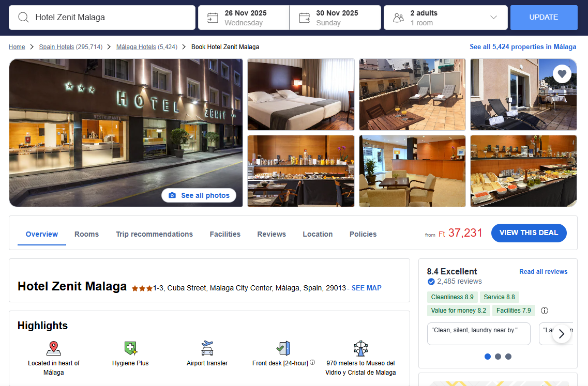Open the twin bedroom photo
Image resolution: width=588 pixels, height=386 pixels.
pos(301,95)
